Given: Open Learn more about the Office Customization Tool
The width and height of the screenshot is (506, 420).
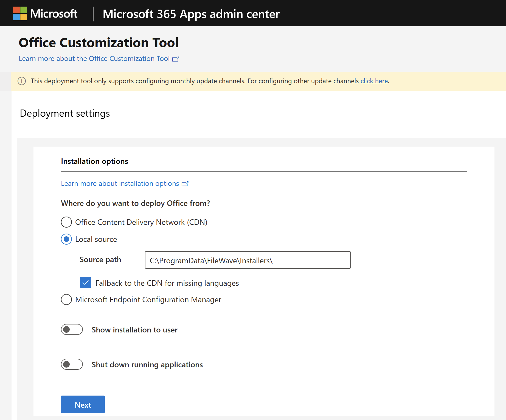Looking at the screenshot, I should (94, 59).
